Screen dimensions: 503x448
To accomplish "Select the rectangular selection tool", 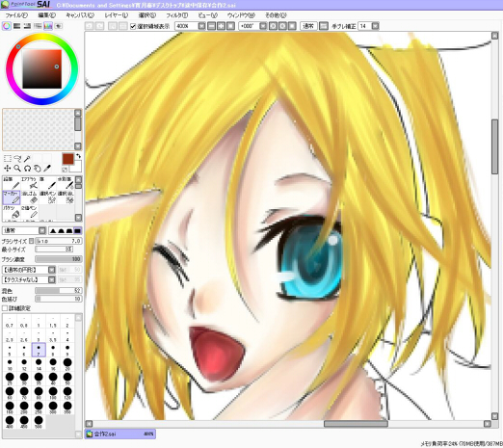I will coord(8,158).
